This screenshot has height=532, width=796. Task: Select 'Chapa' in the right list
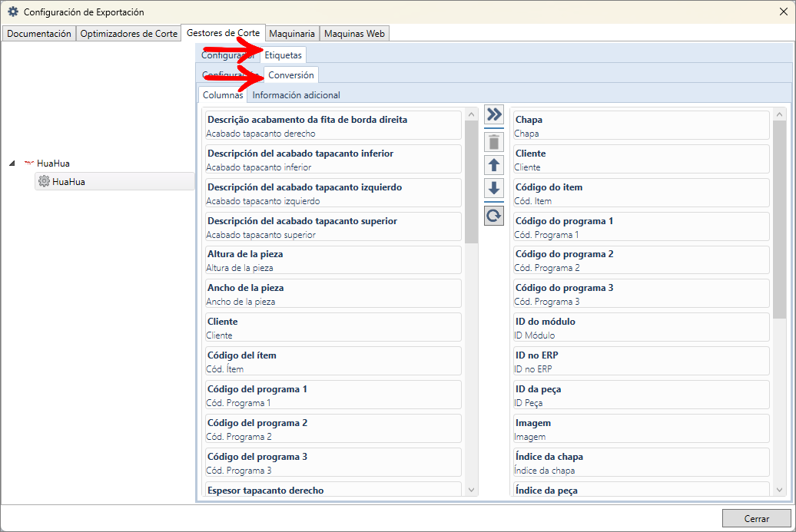(641, 125)
